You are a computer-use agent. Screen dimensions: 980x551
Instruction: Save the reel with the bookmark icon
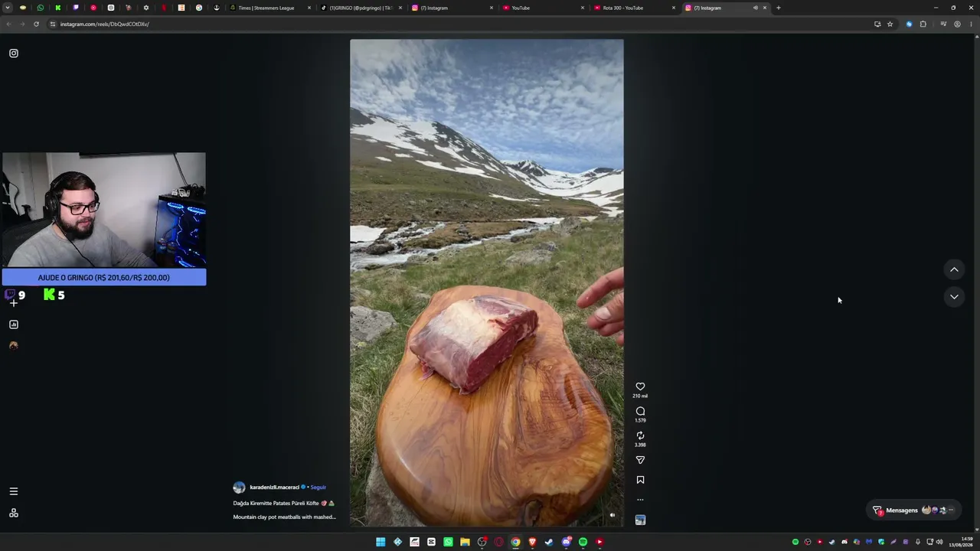[x=640, y=480]
